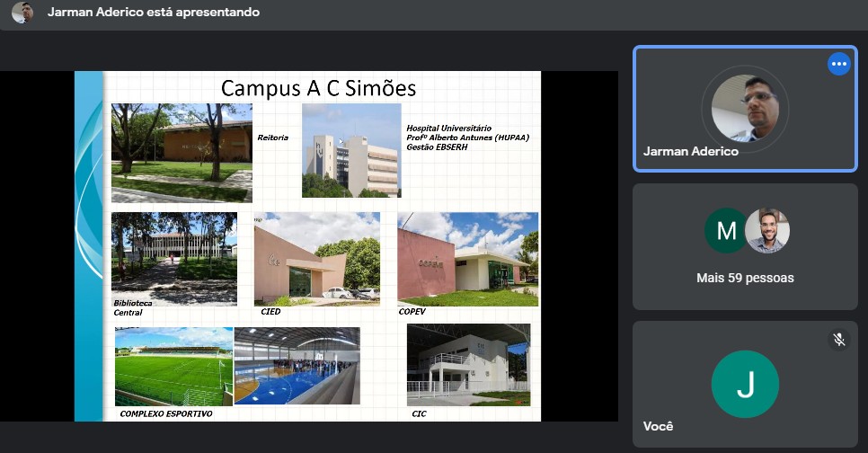868x453 pixels.
Task: Click the green J avatar on Você tile
Action: 745,384
